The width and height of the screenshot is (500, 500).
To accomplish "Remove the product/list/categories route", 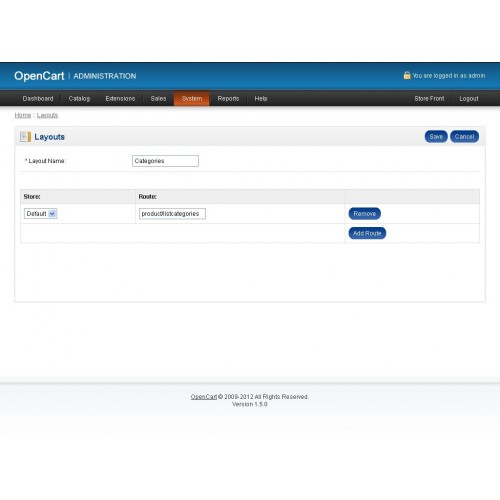I will [x=365, y=214].
